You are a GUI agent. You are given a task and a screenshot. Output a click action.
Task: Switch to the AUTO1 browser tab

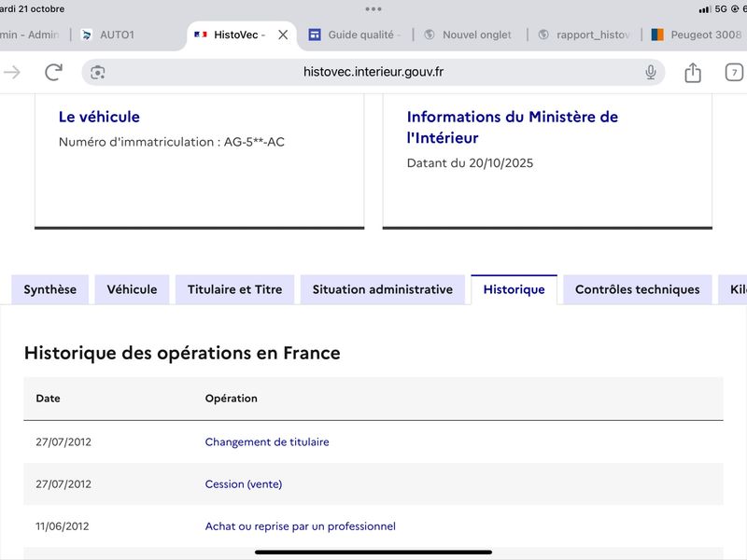pos(116,35)
